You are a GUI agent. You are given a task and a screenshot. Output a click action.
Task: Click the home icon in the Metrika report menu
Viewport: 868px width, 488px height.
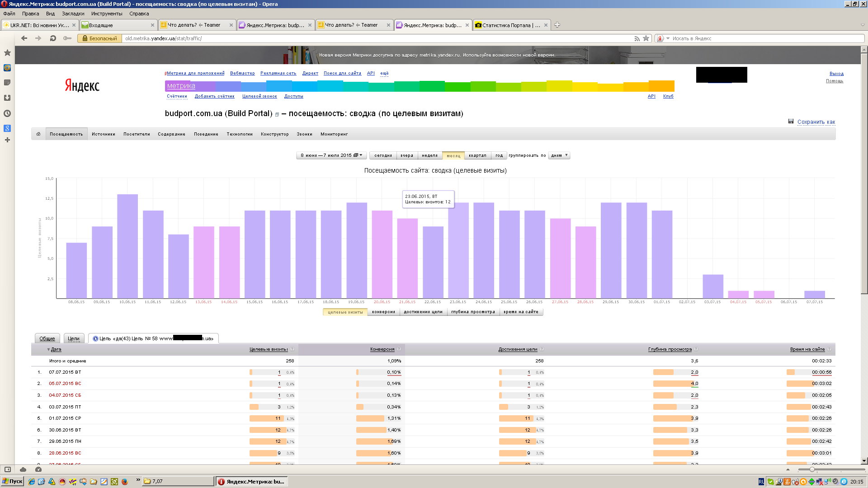tap(38, 134)
